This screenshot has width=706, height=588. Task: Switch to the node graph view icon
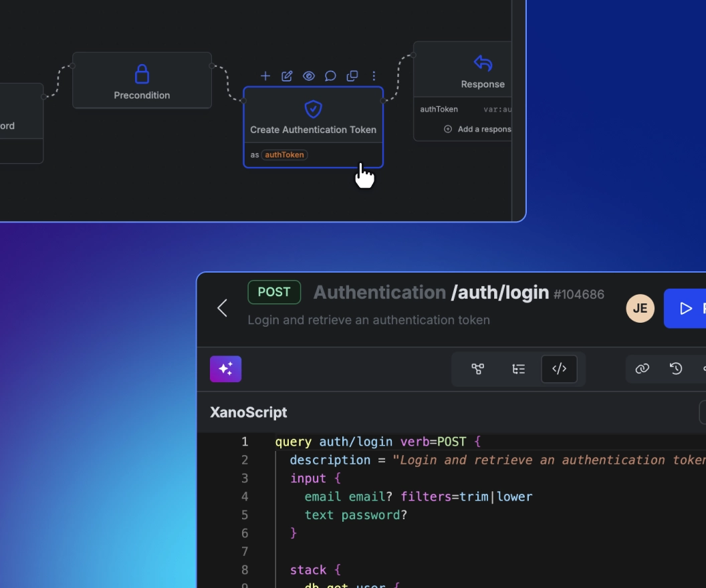pyautogui.click(x=478, y=369)
